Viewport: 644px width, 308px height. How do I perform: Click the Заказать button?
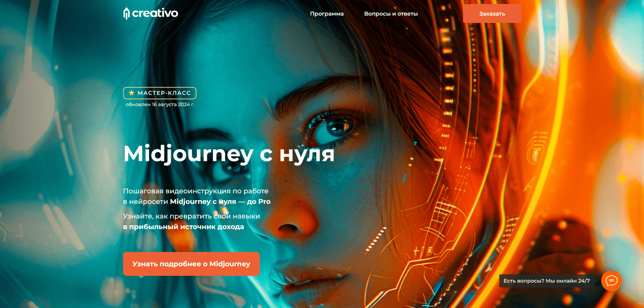[492, 14]
